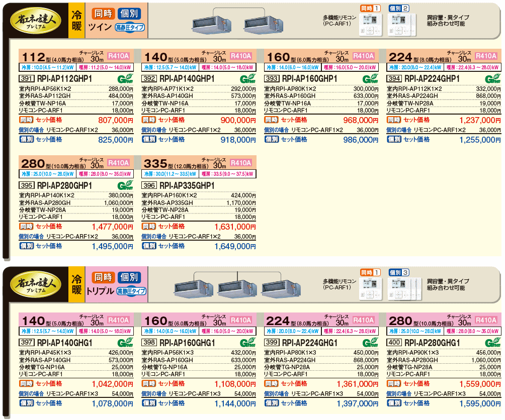Click the トリプル section title
Image resolution: width=505 pixels, height=420 pixels.
(x=100, y=291)
